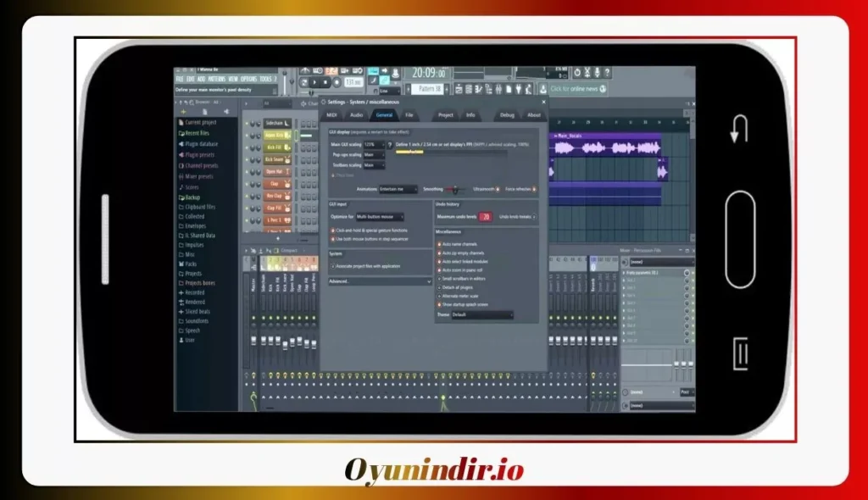868x500 pixels.
Task: Switch to the Debug settings tab
Action: click(507, 115)
